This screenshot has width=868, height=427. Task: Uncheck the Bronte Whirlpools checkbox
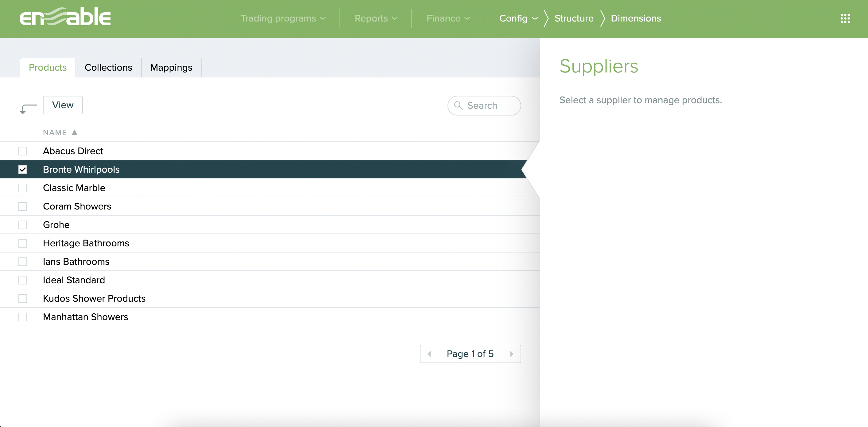click(23, 169)
